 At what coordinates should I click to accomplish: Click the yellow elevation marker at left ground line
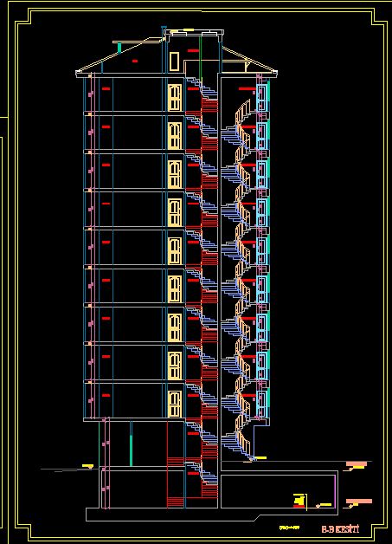click(87, 466)
